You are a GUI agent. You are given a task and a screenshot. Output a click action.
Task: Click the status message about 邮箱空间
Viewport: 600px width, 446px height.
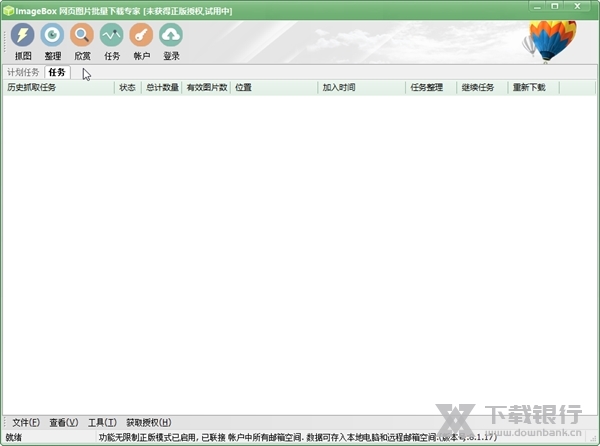pos(297,437)
